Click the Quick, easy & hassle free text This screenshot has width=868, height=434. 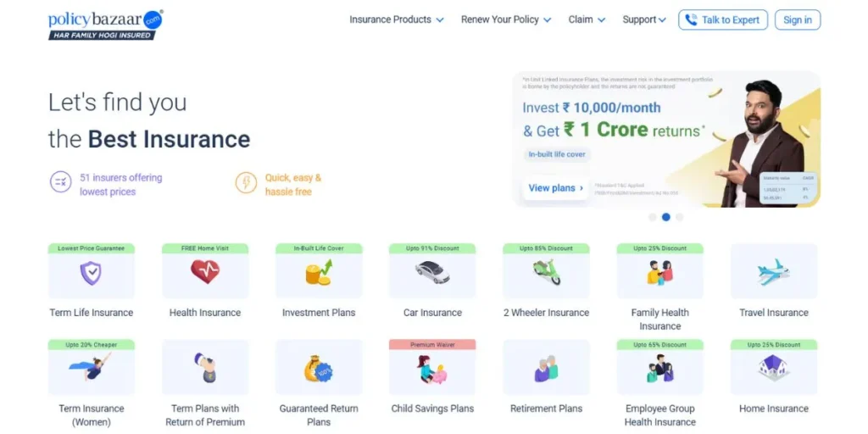pos(292,185)
